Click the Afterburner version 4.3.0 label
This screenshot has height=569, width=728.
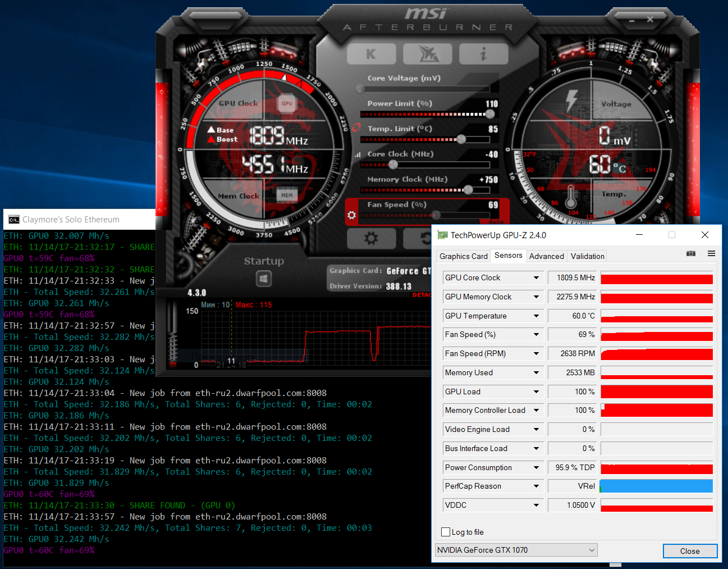pos(196,293)
